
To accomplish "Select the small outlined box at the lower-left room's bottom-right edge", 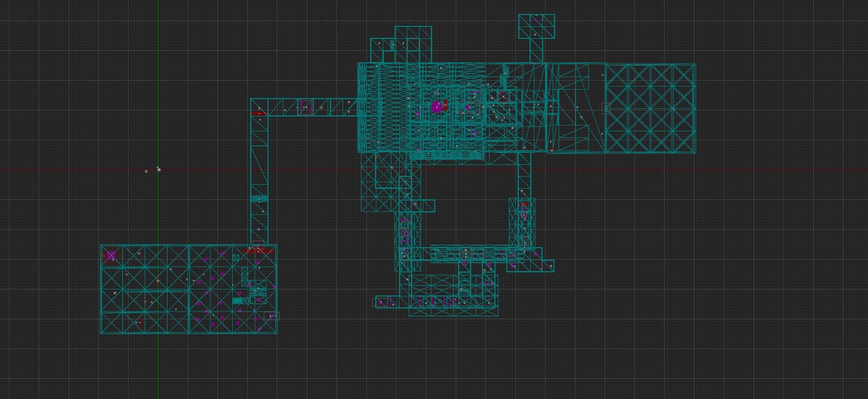I will coord(271,316).
